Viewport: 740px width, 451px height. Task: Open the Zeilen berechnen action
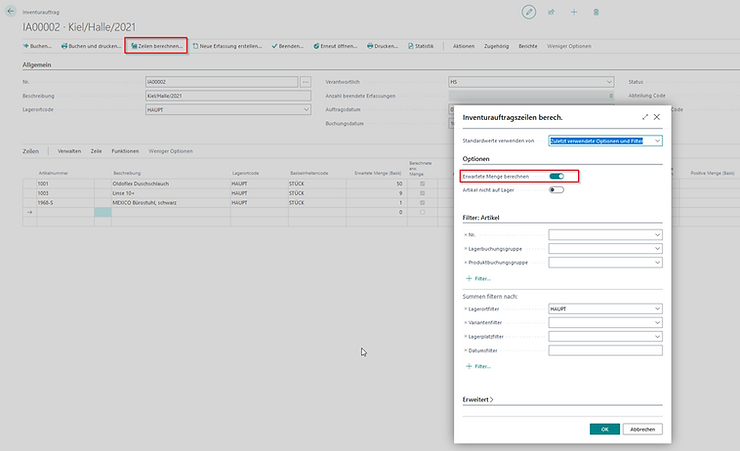[155, 46]
